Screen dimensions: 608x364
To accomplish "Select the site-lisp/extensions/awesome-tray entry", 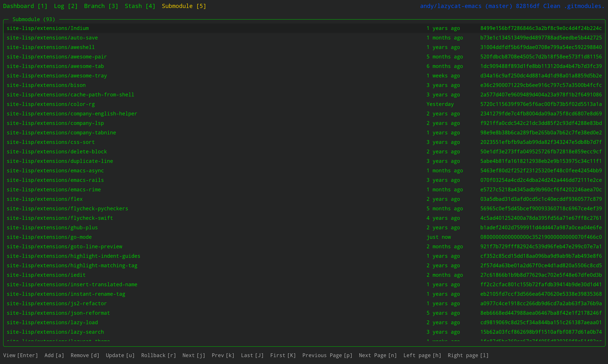I will 53,75.
